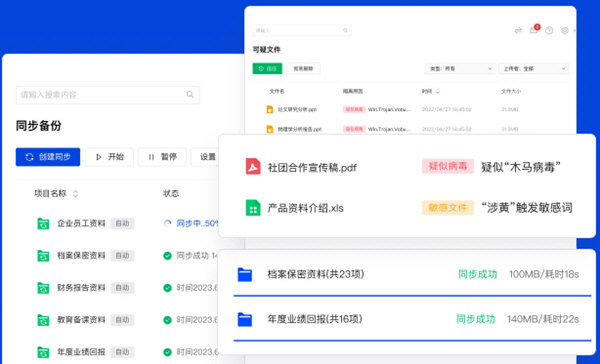Click the 暂停 button

[x=162, y=157]
